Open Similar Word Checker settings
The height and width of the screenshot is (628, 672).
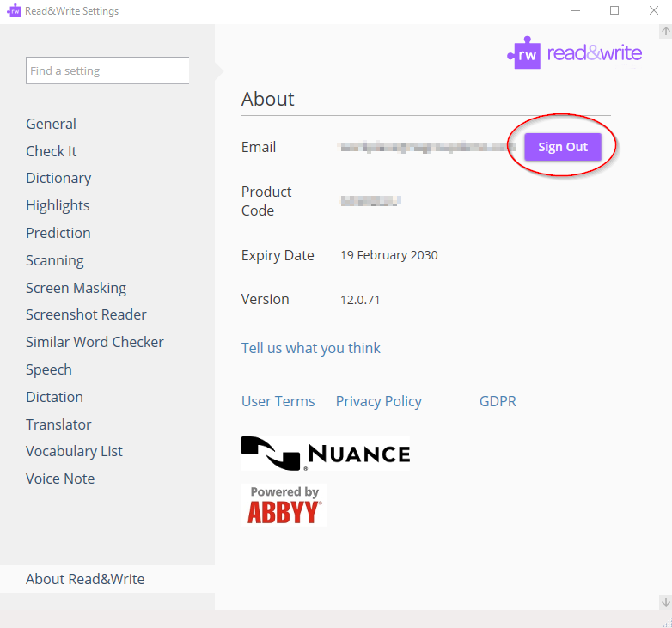95,342
